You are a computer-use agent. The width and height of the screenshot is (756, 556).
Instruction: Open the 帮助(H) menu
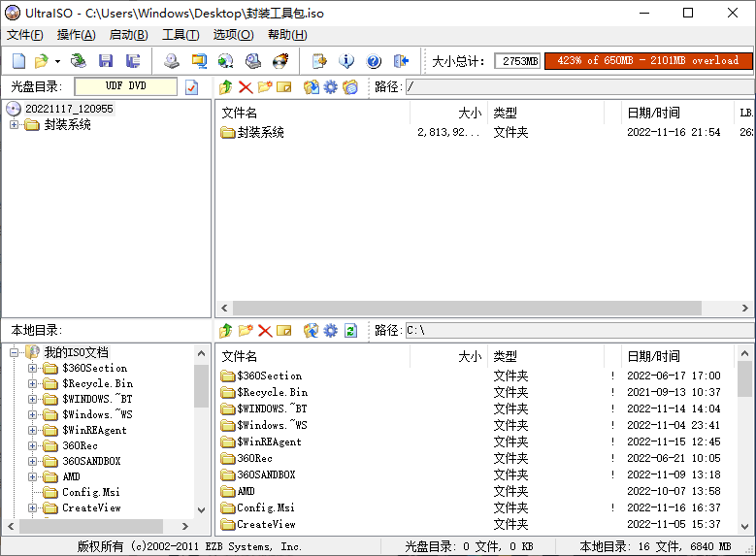pyautogui.click(x=287, y=35)
